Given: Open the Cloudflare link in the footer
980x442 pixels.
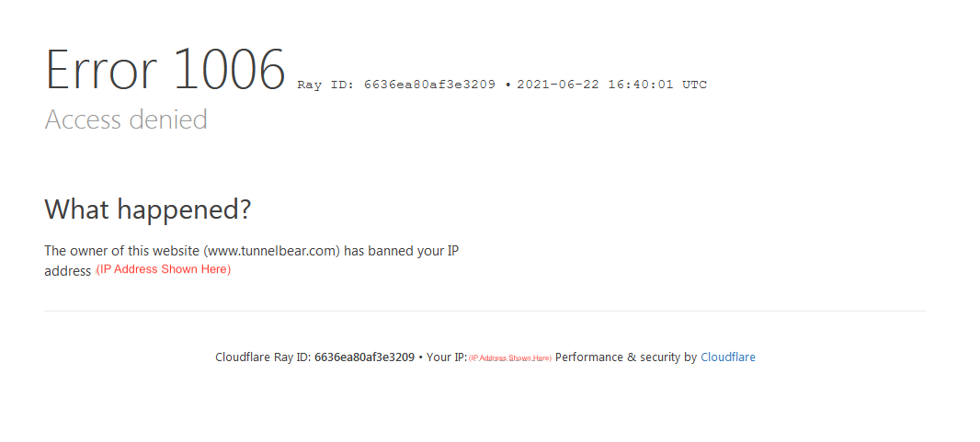Looking at the screenshot, I should [727, 357].
